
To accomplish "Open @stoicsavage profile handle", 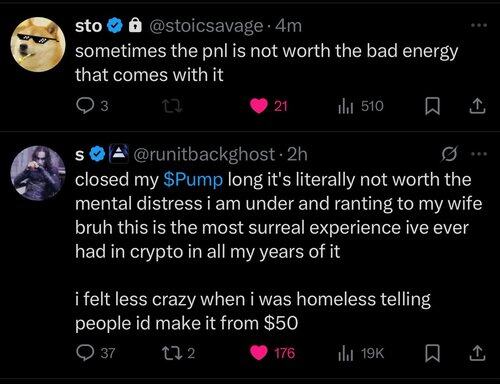I will click(x=205, y=26).
